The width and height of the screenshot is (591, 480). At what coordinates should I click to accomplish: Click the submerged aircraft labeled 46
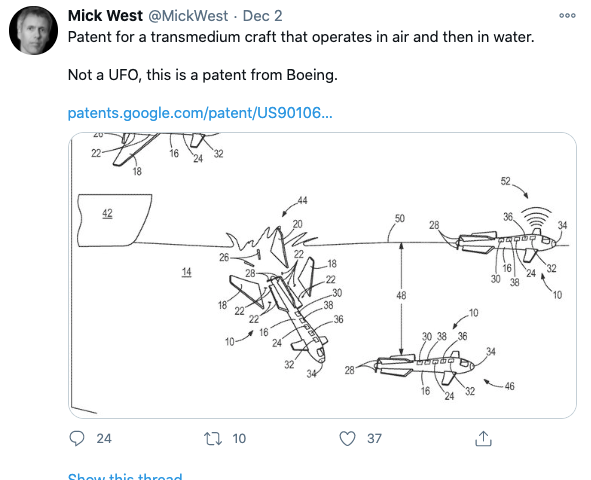coord(426,365)
